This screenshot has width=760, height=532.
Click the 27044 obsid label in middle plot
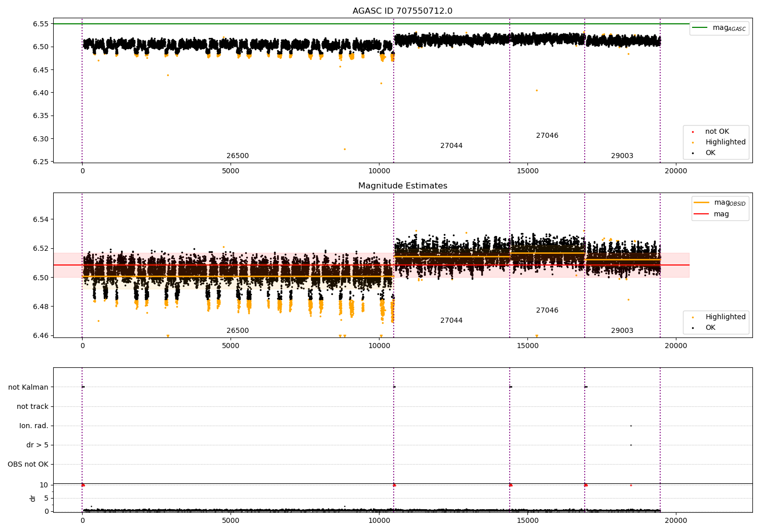click(x=451, y=321)
